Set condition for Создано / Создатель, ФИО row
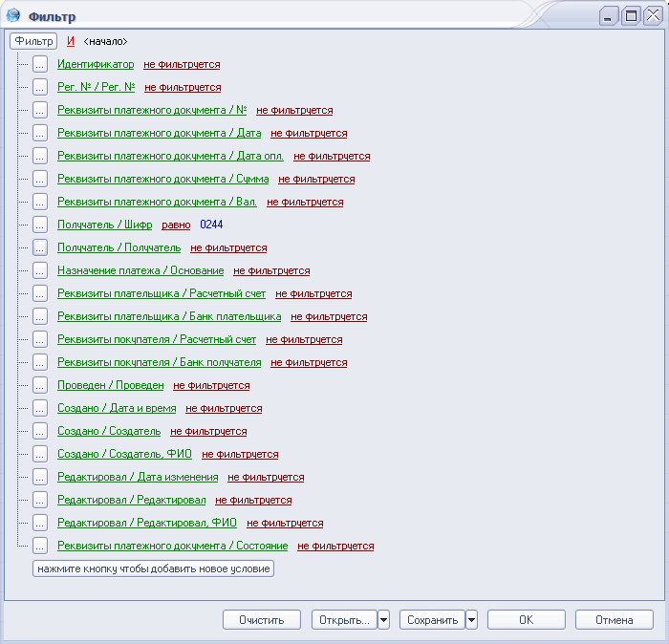Viewport: 669px width, 644px height. pyautogui.click(x=240, y=454)
